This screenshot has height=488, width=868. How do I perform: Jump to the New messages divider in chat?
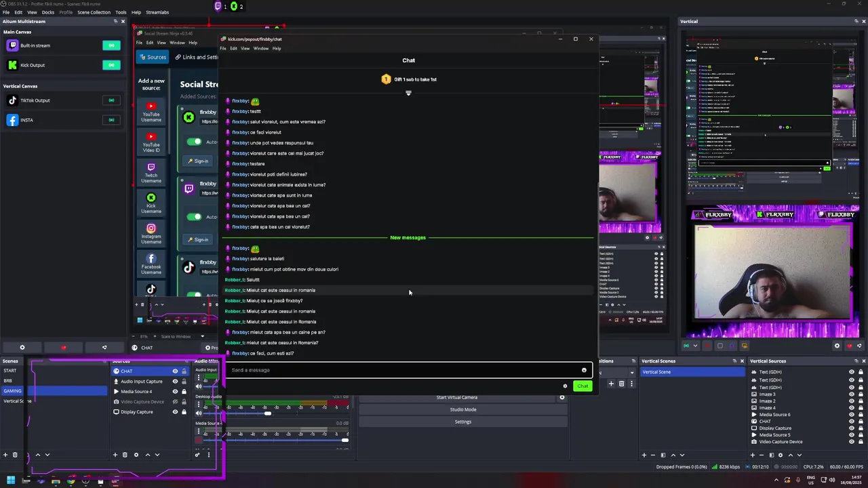tap(408, 237)
